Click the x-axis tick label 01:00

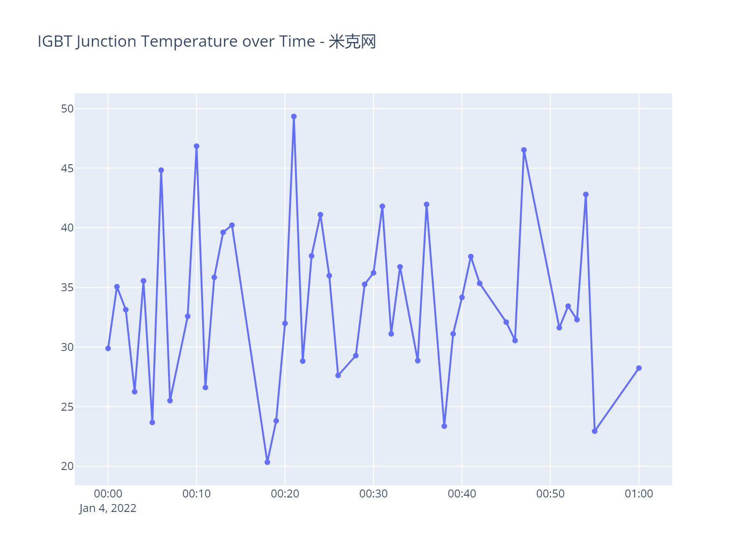(639, 494)
